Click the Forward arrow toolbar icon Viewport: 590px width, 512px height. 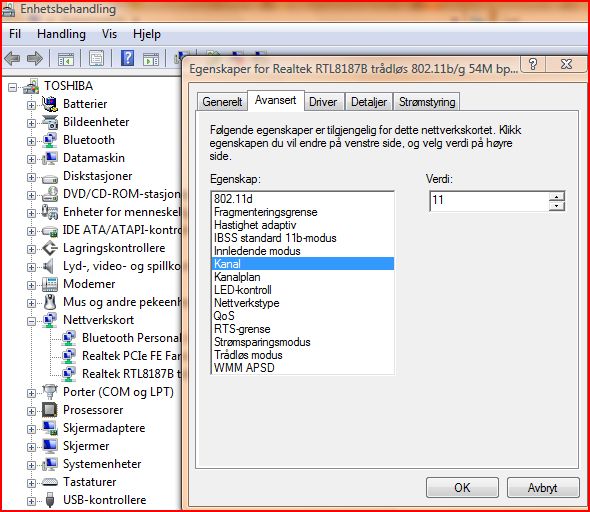[35, 58]
